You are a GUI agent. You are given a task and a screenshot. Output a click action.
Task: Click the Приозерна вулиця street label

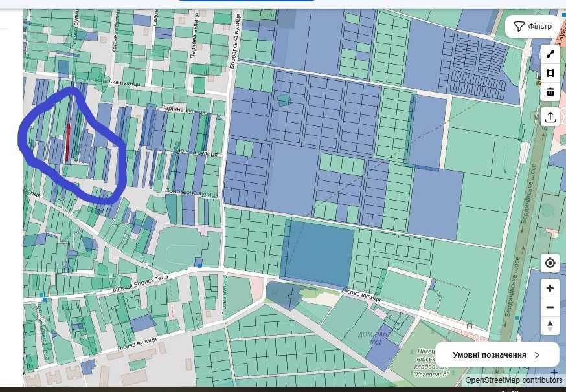tap(192, 193)
